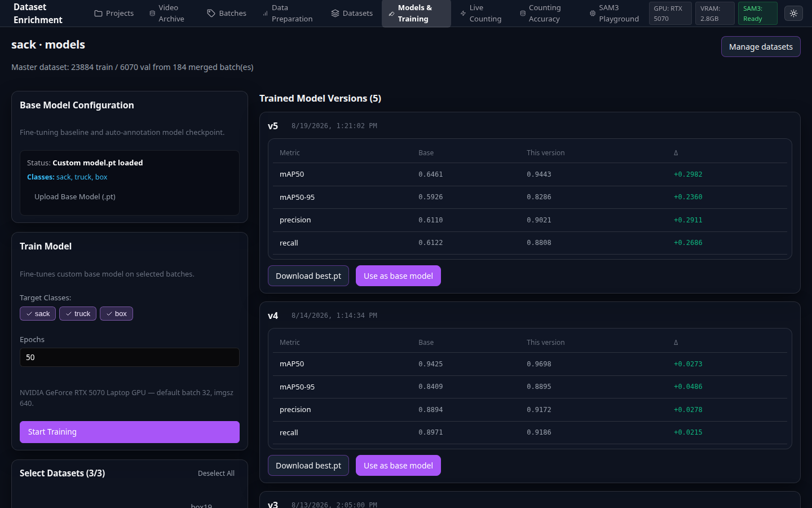Image resolution: width=812 pixels, height=508 pixels.
Task: Click the sack · models page title
Action: 48,45
